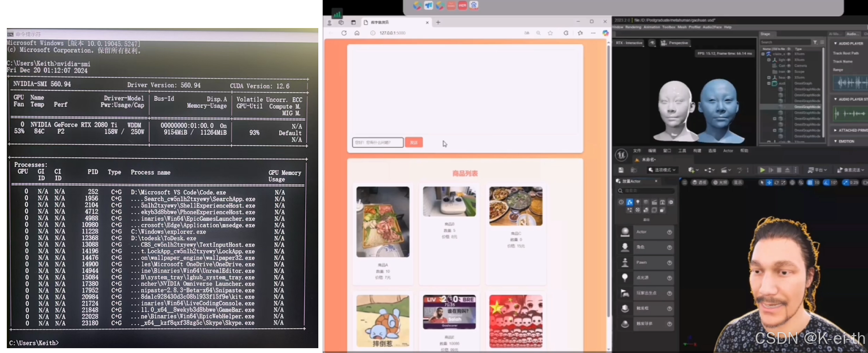Open Pixel Streaming dropdown in Unreal
This screenshot has width=868, height=353.
[850, 170]
